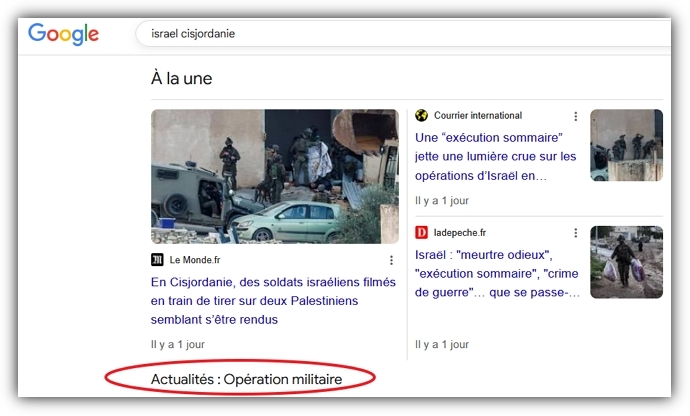The image size is (690, 416).
Task: Select the 'Courrier international' source name
Action: (480, 116)
